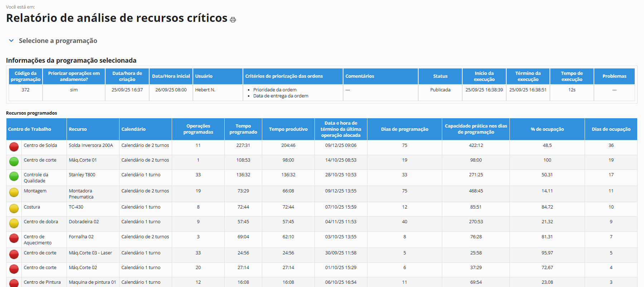Click red status indicator for Centro de Solda
Viewport: 644px width, 287px height.
pos(14,147)
